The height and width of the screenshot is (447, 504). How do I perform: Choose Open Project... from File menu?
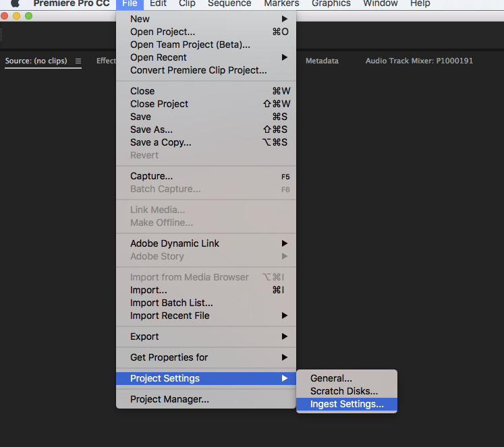tap(206, 32)
